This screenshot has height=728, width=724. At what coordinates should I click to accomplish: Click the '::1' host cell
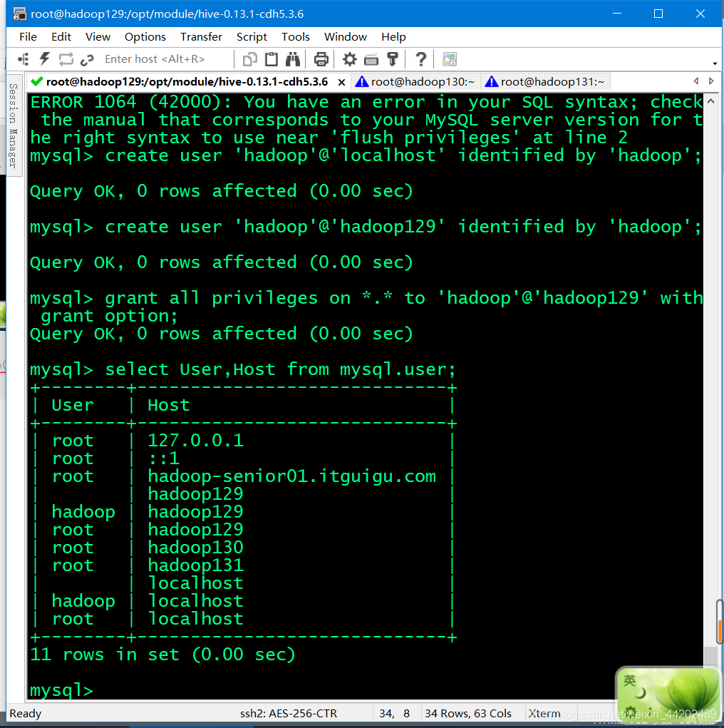(x=163, y=458)
